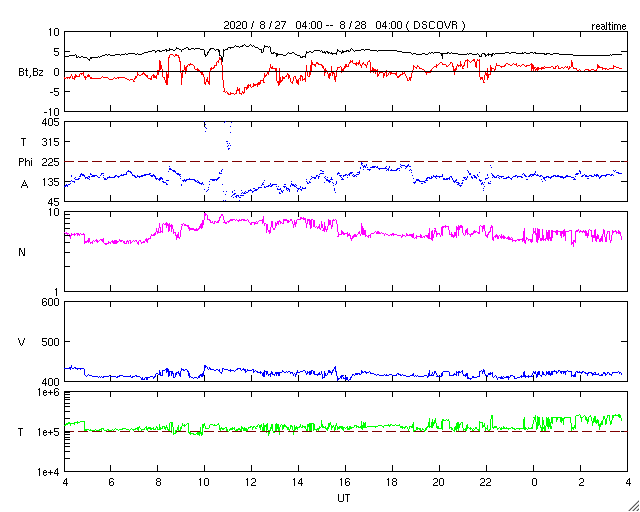Click the '1e+6' temperature tick label
Viewport: 640px width, 512px height.
pos(49,392)
